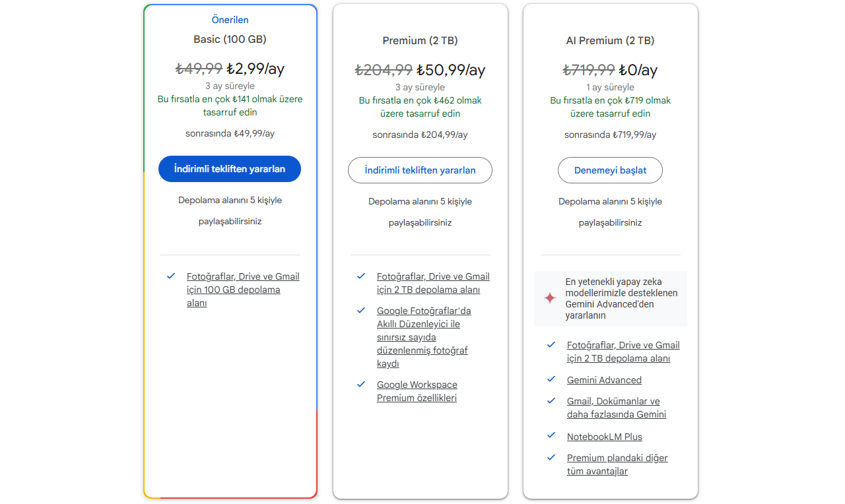This screenshot has width=845, height=504.
Task: Click the 1 ay süreyle duration text
Action: pos(610,87)
